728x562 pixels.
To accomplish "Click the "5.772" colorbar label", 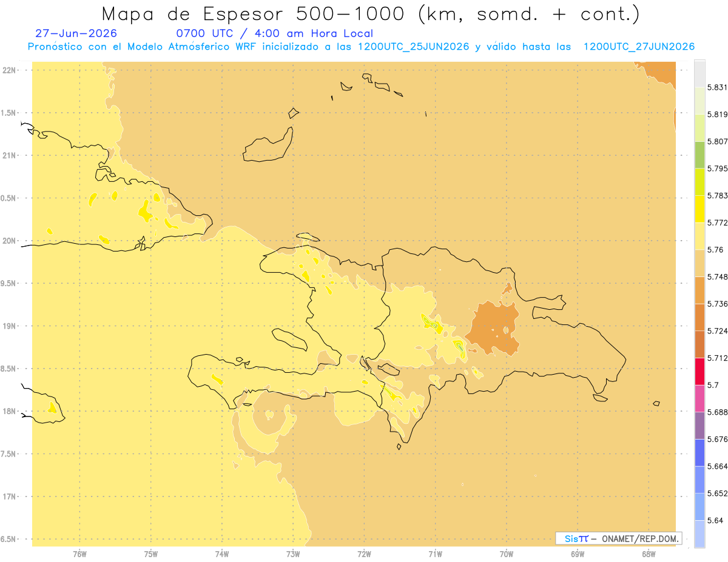I will pyautogui.click(x=718, y=222).
